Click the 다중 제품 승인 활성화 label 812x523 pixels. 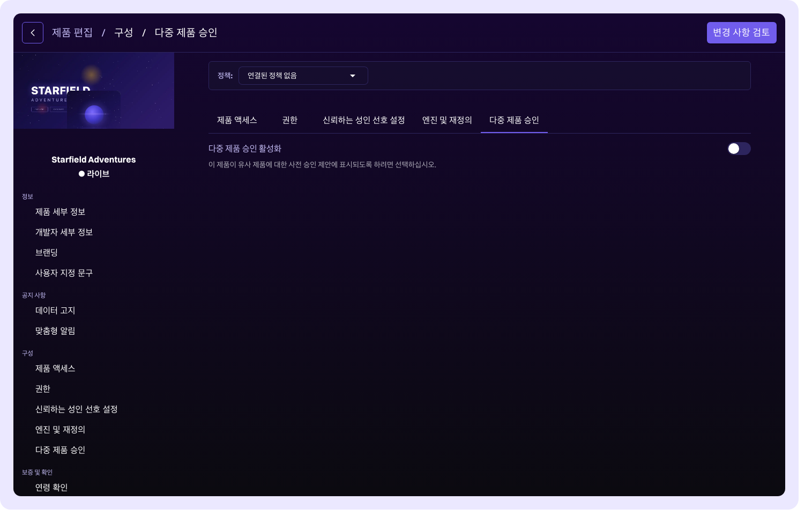(245, 149)
